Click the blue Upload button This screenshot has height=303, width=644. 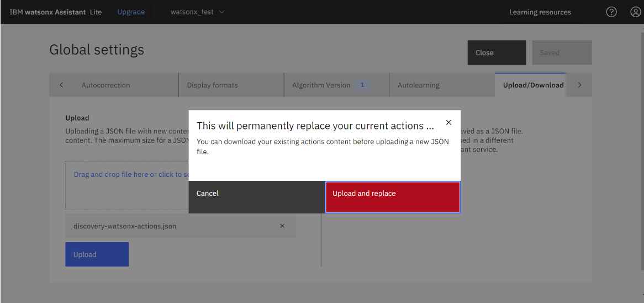97,254
